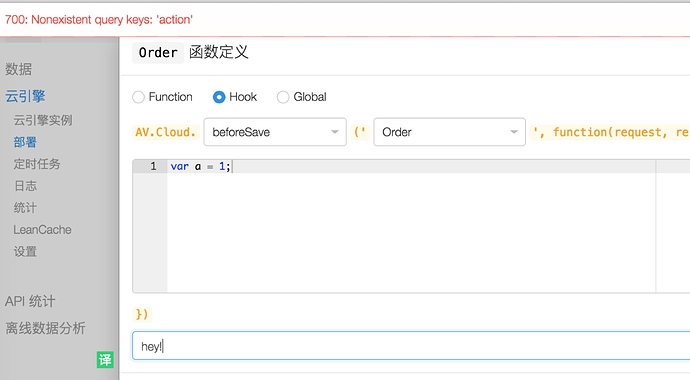Screen dimensions: 690x380
Task: Focus the comment field containing hey!
Action: click(411, 346)
